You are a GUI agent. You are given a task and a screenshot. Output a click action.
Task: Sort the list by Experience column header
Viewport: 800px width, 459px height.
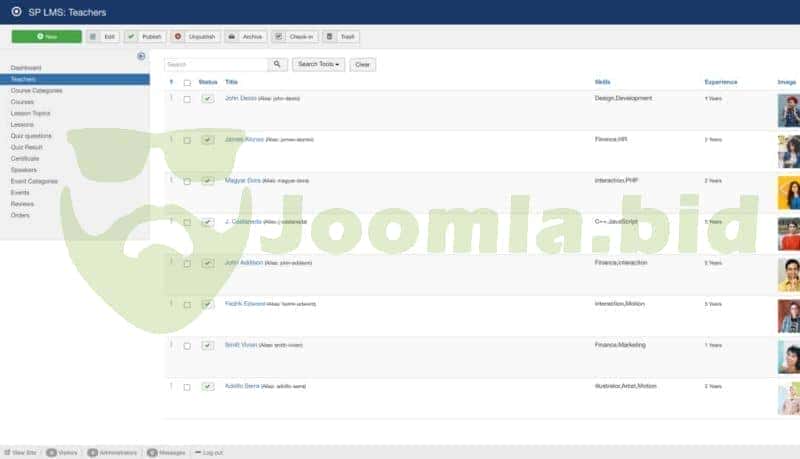[x=720, y=81]
